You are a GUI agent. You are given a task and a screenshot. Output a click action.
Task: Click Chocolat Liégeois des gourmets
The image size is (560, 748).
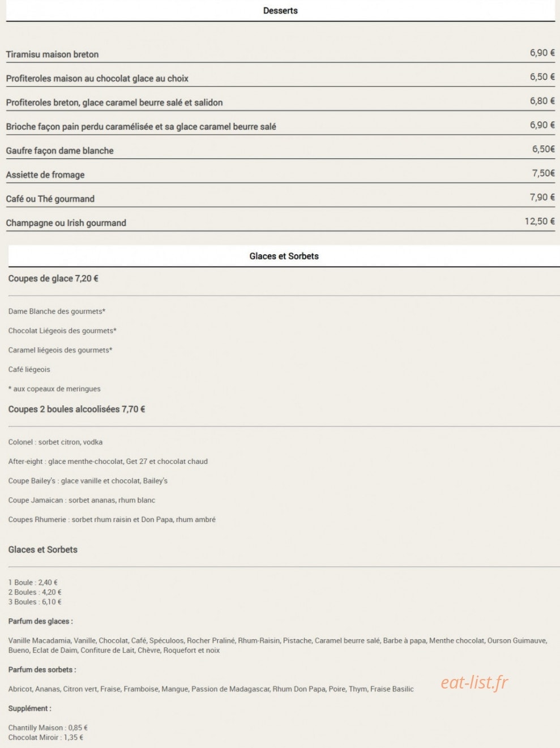click(62, 331)
